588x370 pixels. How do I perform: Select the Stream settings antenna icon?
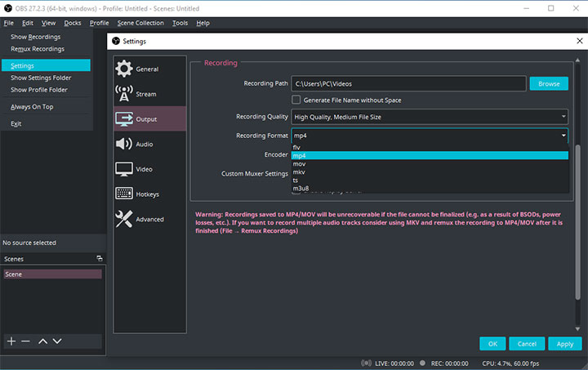pyautogui.click(x=124, y=94)
